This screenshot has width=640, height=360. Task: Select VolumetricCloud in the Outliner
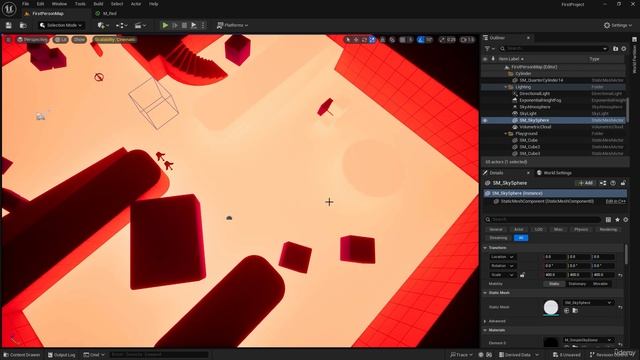(536, 127)
